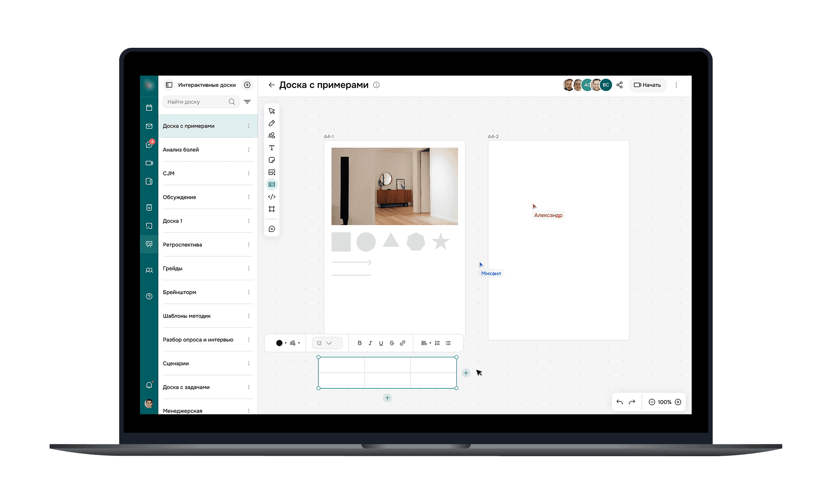Screen dimensions: 832x504
Task: Open mail in left navigation rail
Action: (x=149, y=126)
